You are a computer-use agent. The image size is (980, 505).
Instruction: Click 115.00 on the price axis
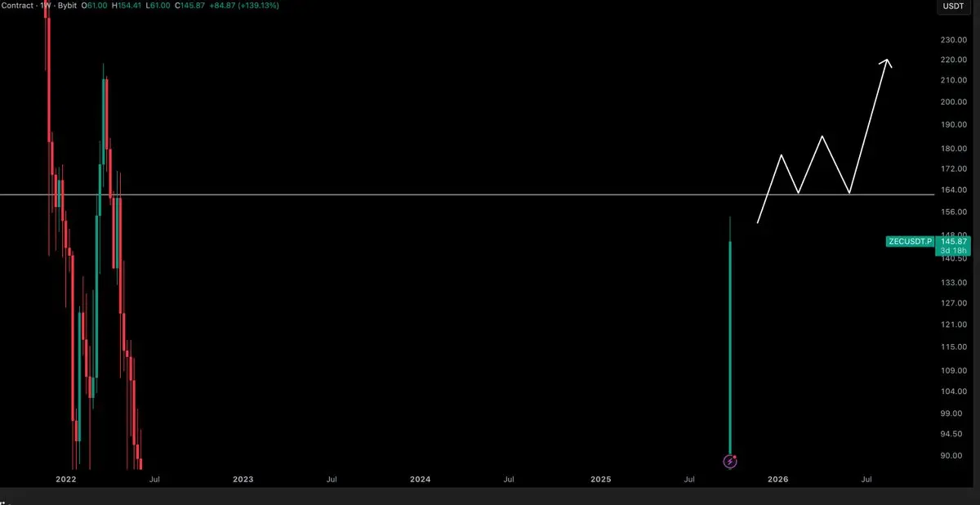[954, 347]
